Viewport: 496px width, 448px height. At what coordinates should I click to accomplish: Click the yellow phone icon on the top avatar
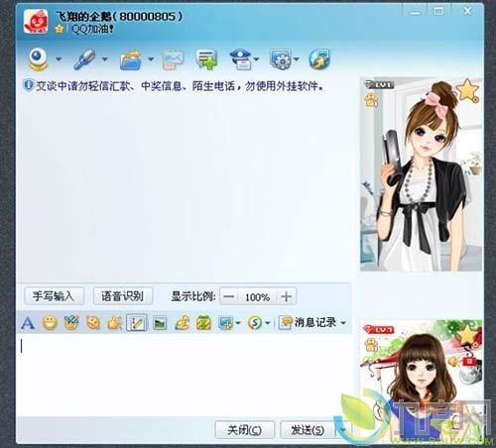tap(371, 100)
